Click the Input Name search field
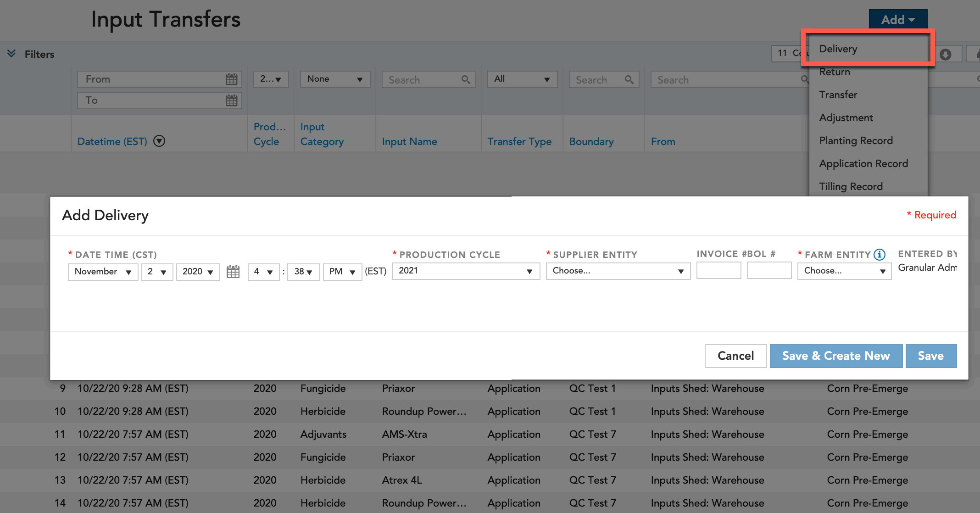The image size is (980, 513). tap(429, 80)
